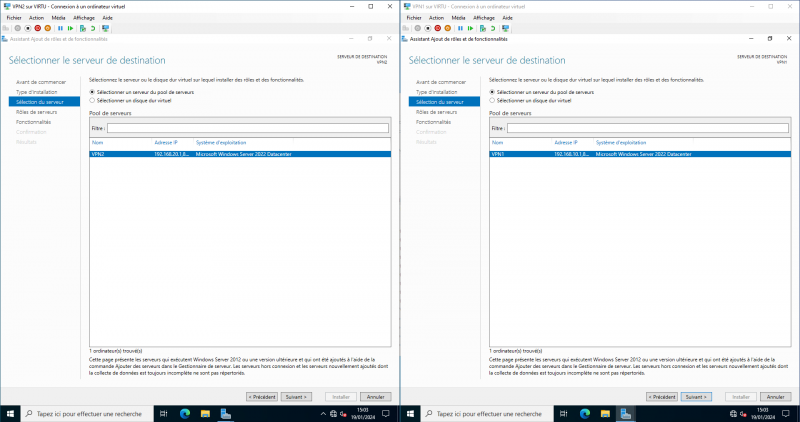
Task: Pause the VPN2 virtual machine
Action: coord(60,29)
